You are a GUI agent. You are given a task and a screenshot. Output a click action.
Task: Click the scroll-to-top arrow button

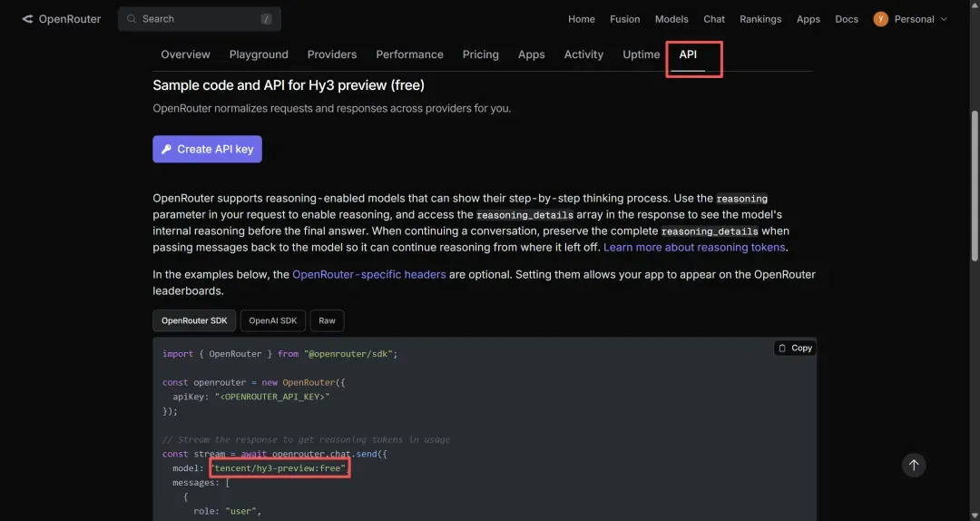pyautogui.click(x=914, y=465)
